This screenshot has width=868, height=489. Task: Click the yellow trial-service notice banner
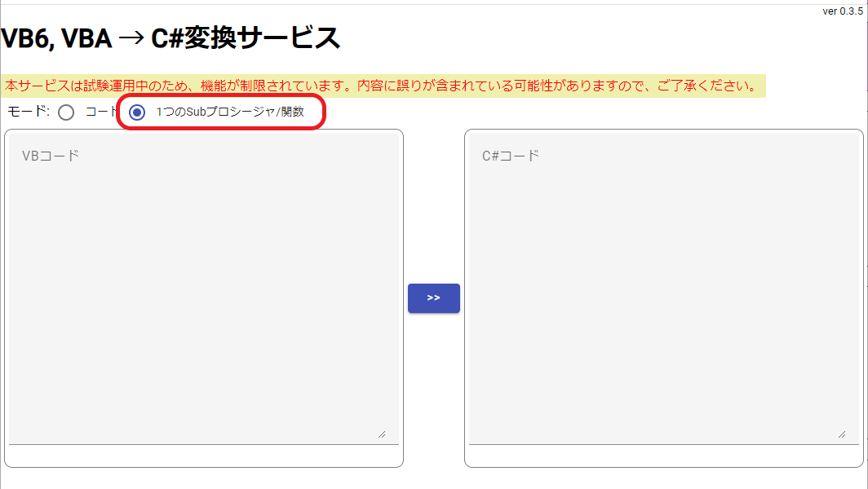pyautogui.click(x=383, y=83)
